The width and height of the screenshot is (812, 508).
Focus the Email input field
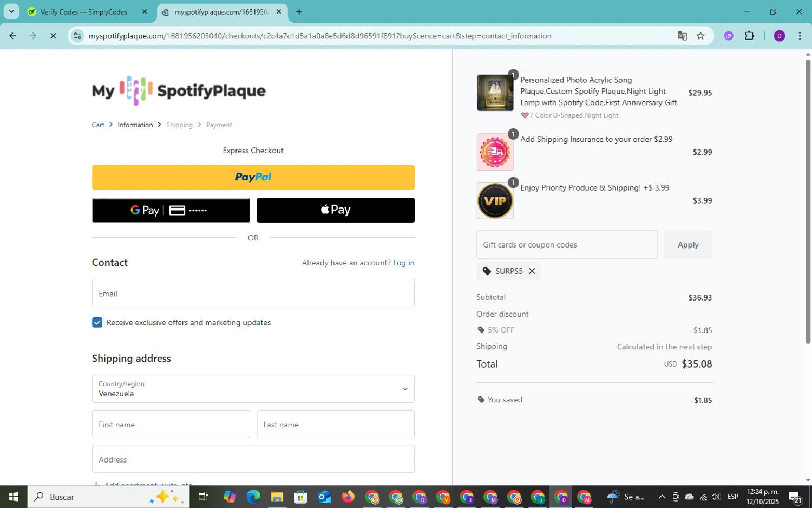click(x=253, y=293)
